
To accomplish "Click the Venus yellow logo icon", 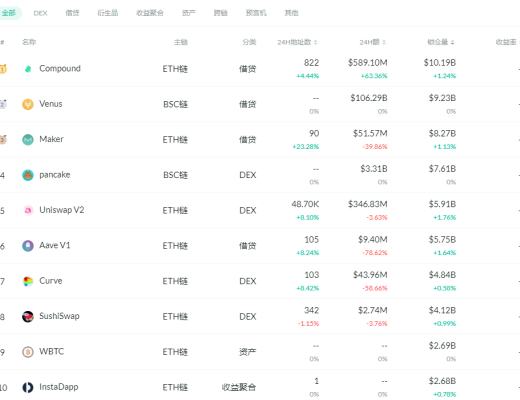I will (28, 104).
